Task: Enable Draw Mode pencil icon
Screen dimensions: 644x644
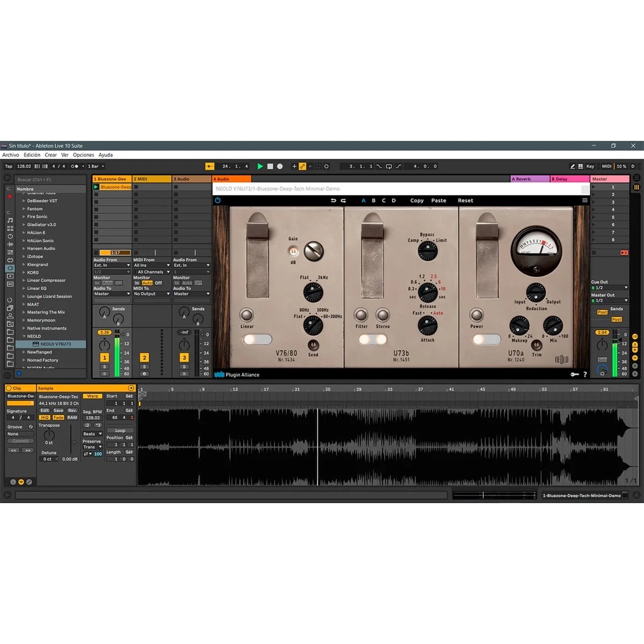Action: pos(572,166)
